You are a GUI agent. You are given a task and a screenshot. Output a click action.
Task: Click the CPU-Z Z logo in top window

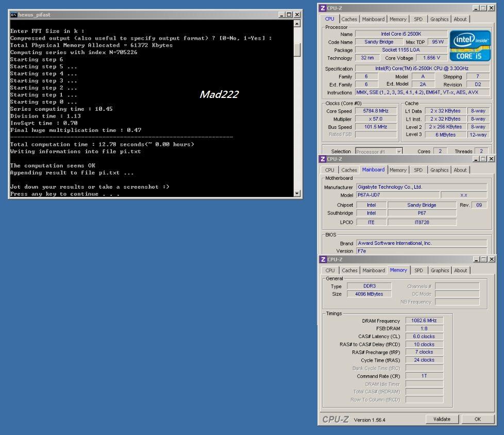click(323, 8)
